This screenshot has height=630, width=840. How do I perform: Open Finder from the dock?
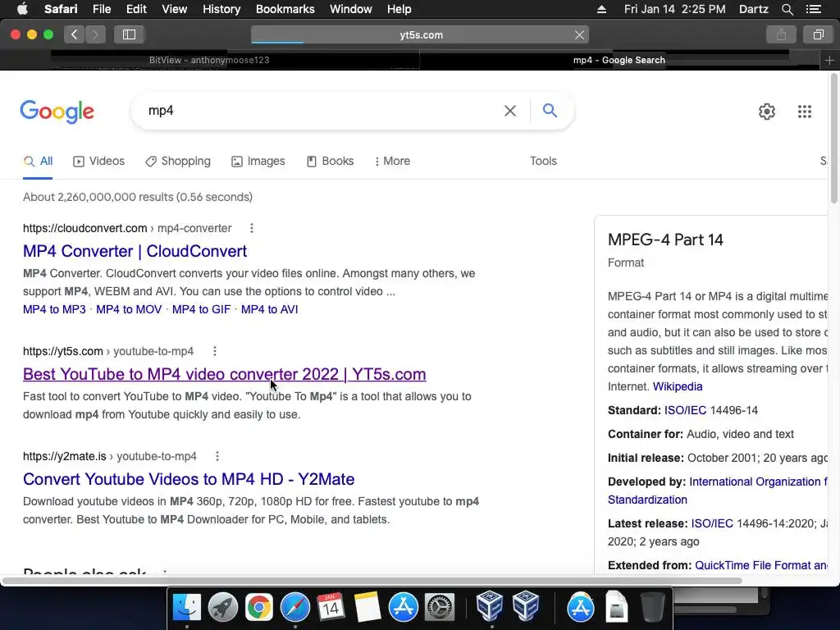pyautogui.click(x=186, y=607)
